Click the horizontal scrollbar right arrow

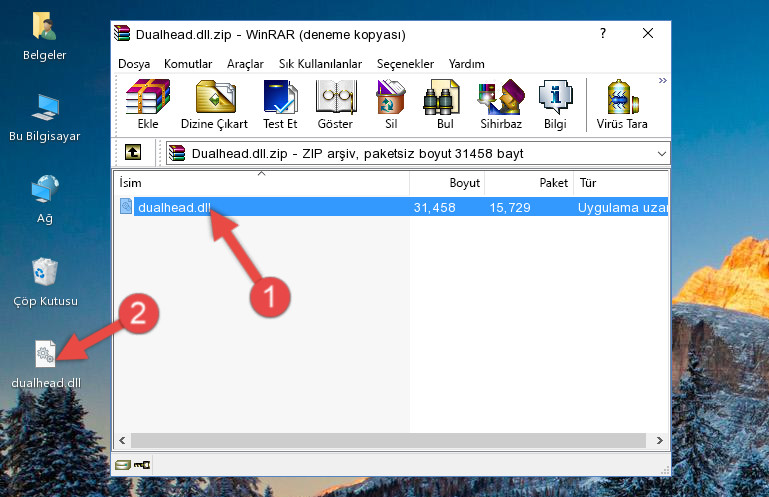[x=660, y=441]
